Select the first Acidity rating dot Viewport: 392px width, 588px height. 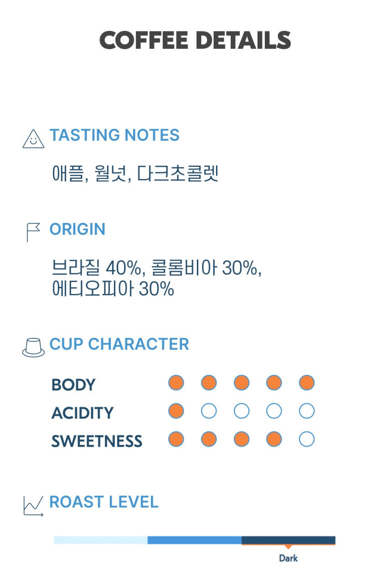click(x=176, y=411)
